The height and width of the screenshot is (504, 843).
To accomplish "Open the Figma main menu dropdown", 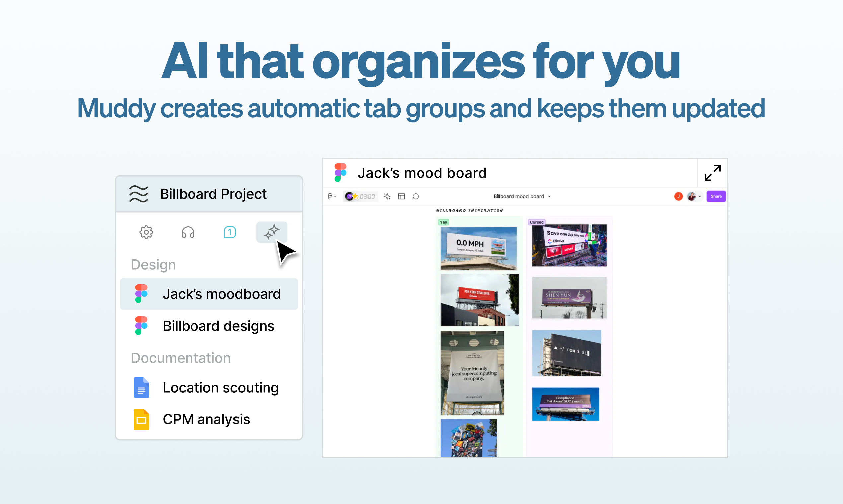I will 332,196.
